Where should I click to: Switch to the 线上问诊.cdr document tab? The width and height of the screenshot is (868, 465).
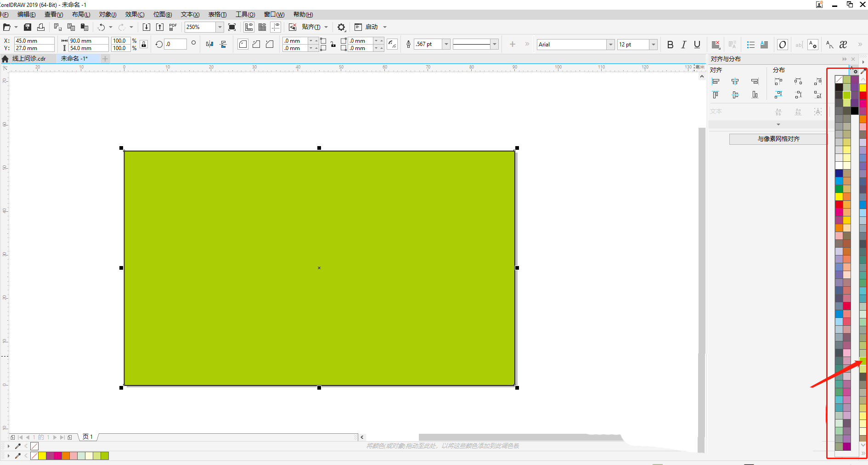tap(28, 58)
